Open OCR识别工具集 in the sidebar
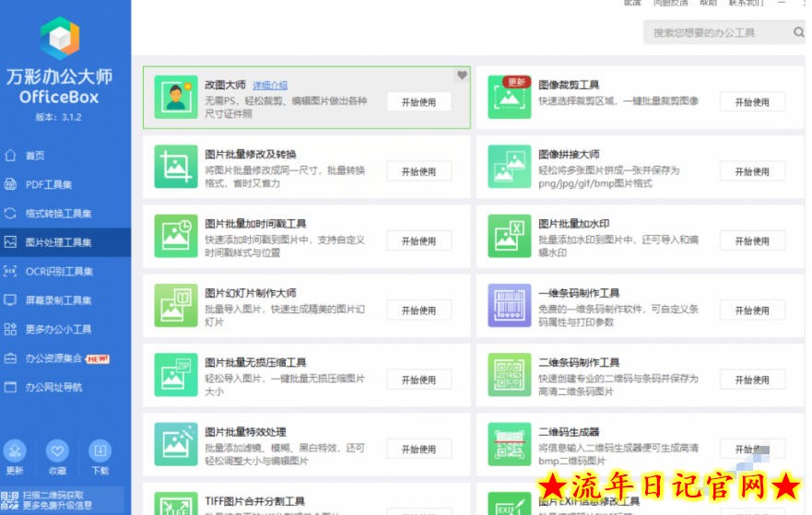The height and width of the screenshot is (515, 812). [65, 271]
